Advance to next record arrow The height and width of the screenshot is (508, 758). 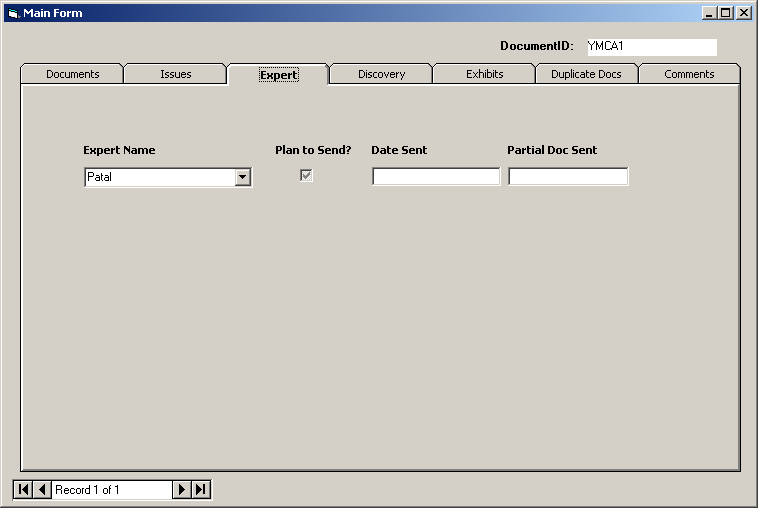[181, 490]
